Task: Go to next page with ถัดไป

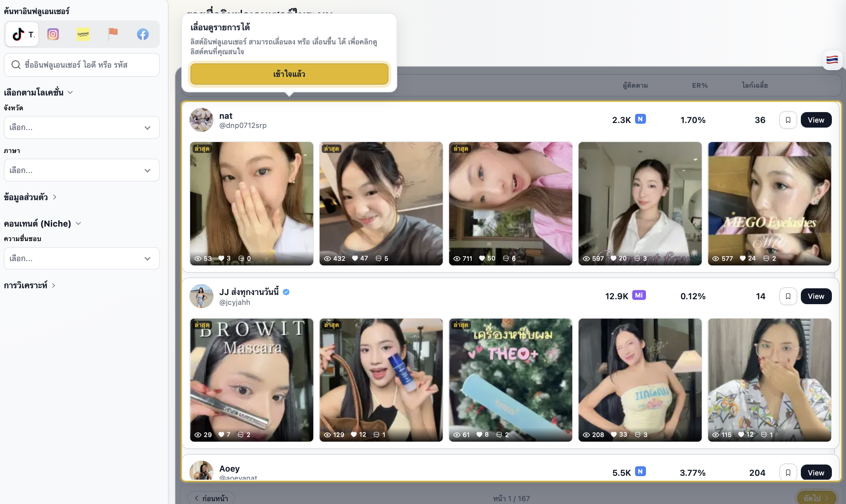Action: tap(816, 498)
